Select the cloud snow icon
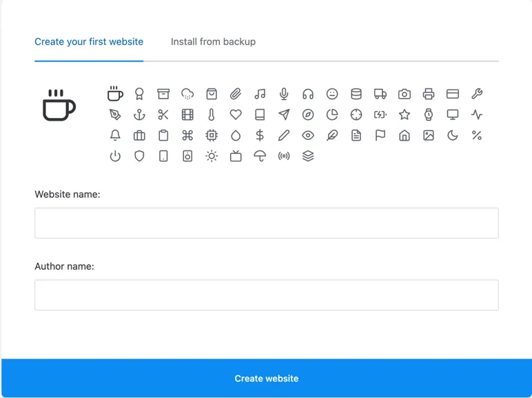 [x=187, y=94]
